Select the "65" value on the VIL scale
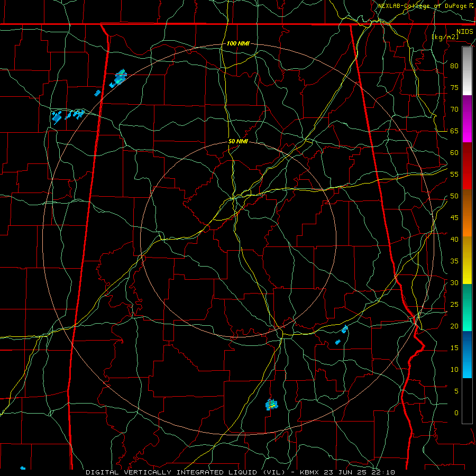This screenshot has height=476, width=476. (x=454, y=131)
